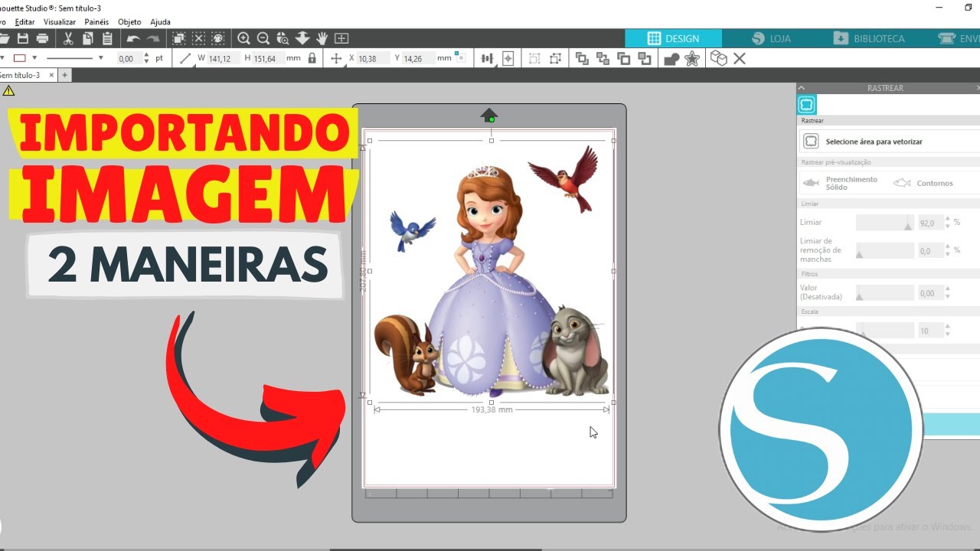The image size is (980, 551).
Task: Click the Redo arrow icon
Action: [x=153, y=38]
